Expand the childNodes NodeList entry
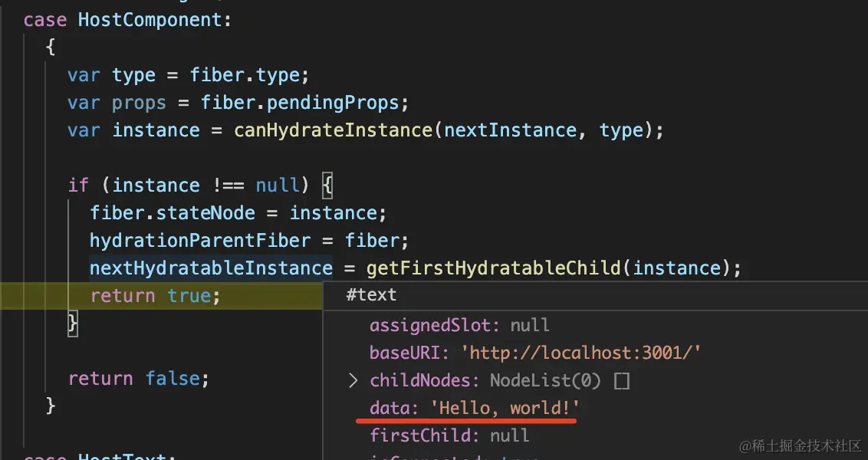 coord(353,380)
